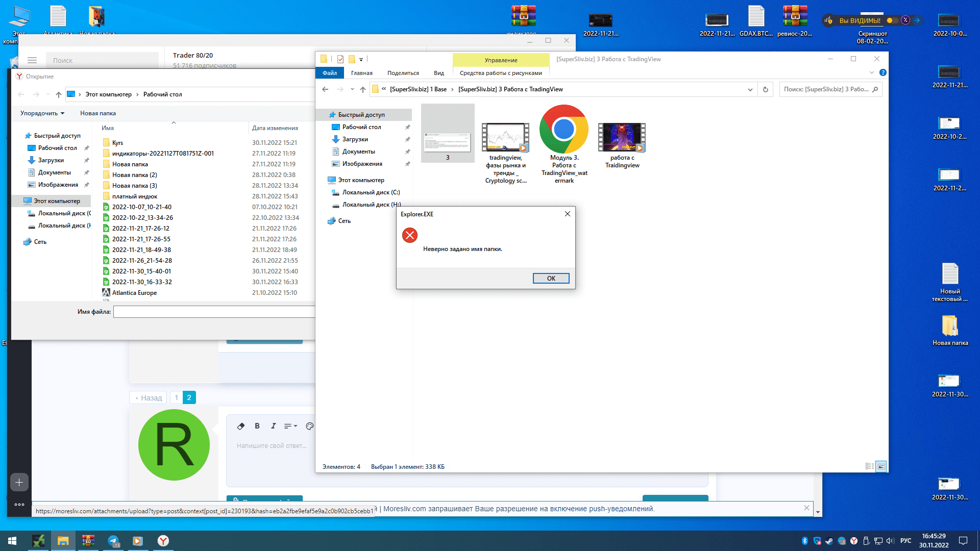The width and height of the screenshot is (980, 551).
Task: Open Telegram from the taskbar
Action: [113, 541]
